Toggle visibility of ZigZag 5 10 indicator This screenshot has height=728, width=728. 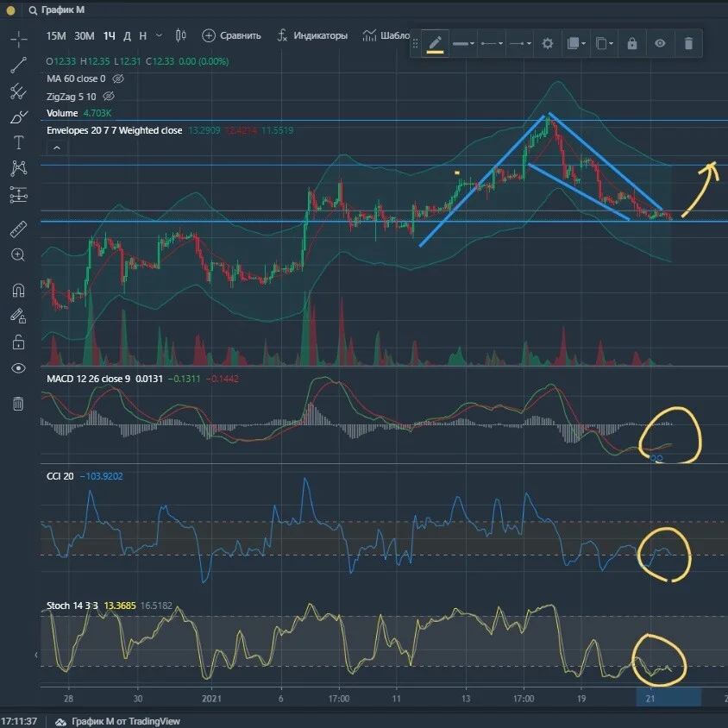[109, 97]
